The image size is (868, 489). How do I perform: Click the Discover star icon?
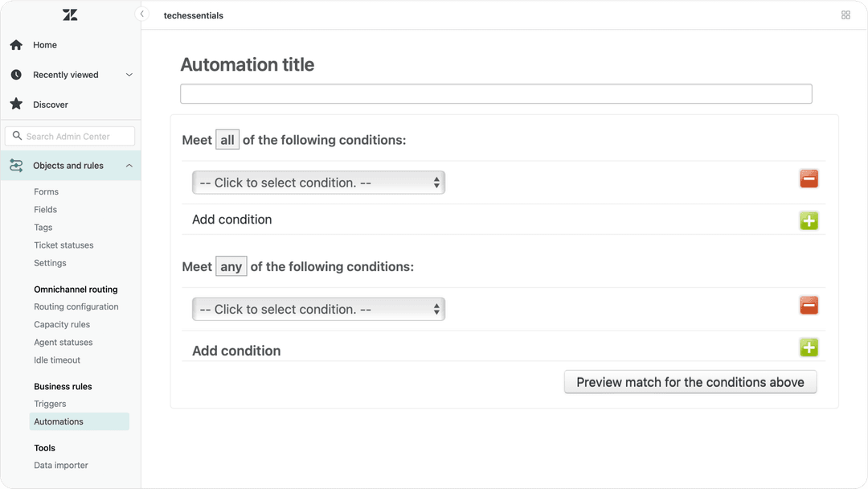pyautogui.click(x=14, y=104)
